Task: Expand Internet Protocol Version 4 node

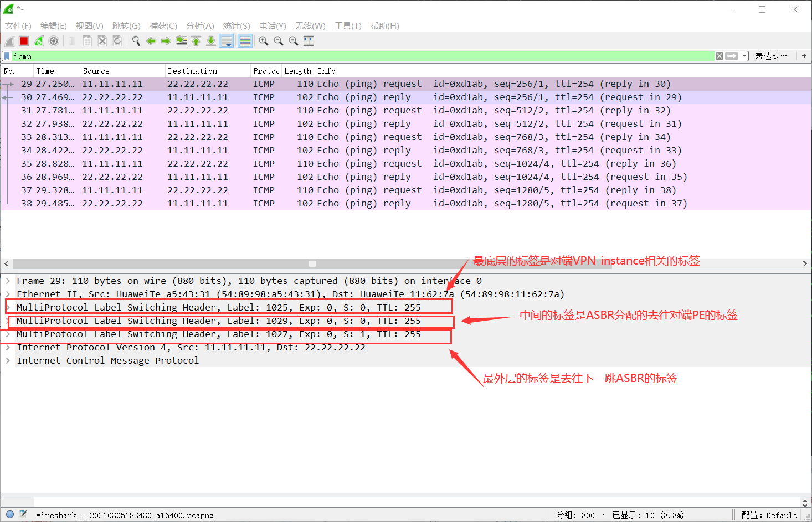Action: 8,347
